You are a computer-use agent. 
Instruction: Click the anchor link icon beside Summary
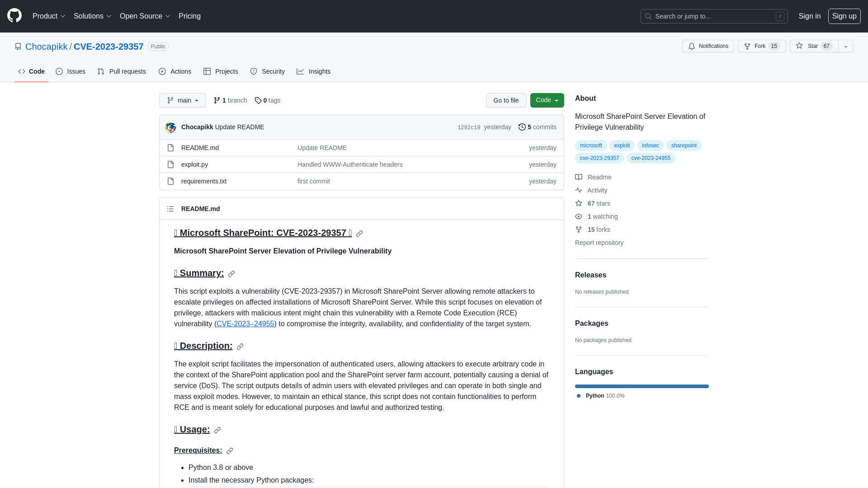pos(231,274)
